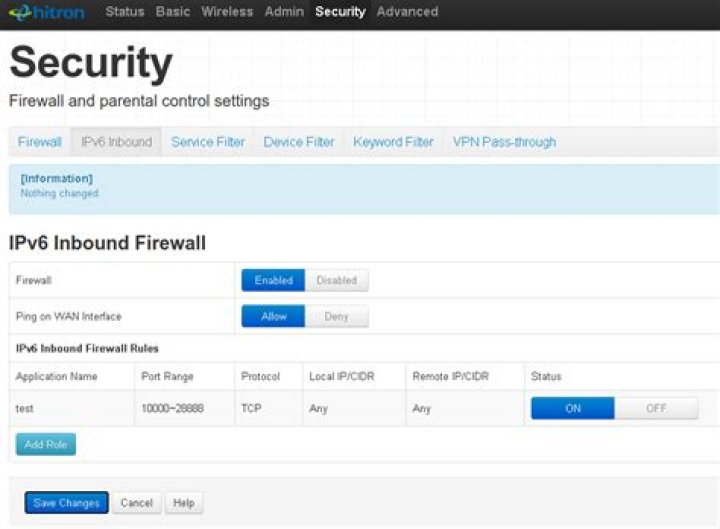The width and height of the screenshot is (720, 529).
Task: Open the Security menu
Action: [340, 11]
